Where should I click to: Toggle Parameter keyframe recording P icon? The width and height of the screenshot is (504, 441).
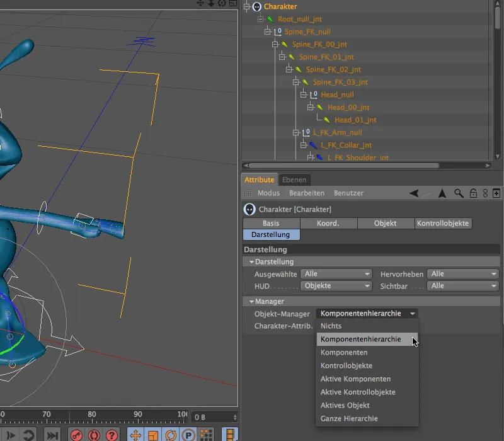(188, 435)
